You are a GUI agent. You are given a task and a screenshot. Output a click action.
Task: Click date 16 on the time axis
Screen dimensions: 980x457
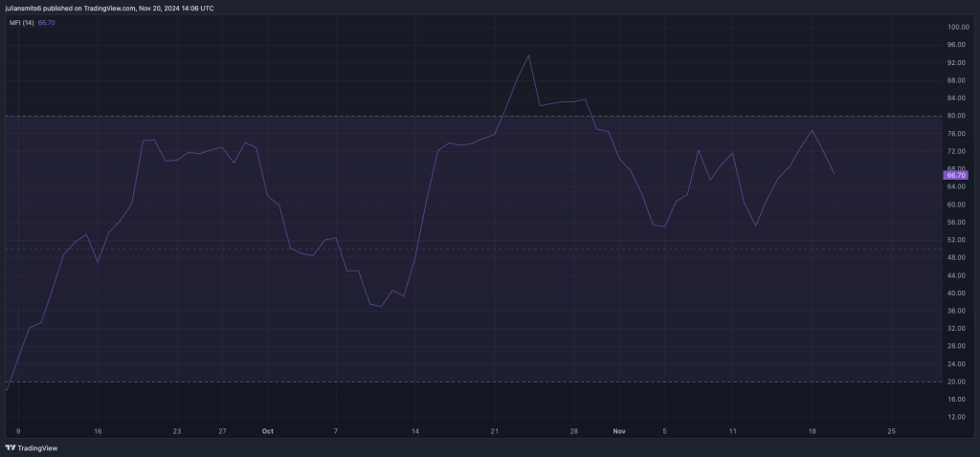tap(98, 431)
